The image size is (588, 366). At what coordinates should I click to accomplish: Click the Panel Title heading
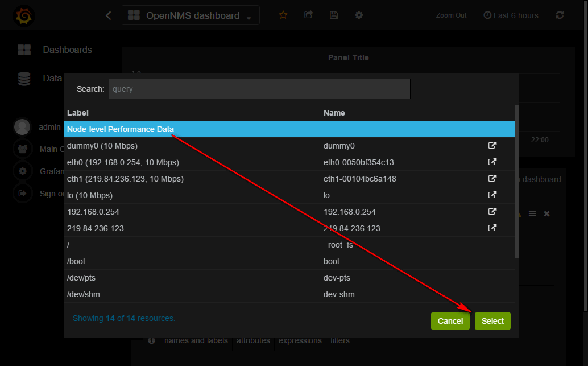[349, 57]
